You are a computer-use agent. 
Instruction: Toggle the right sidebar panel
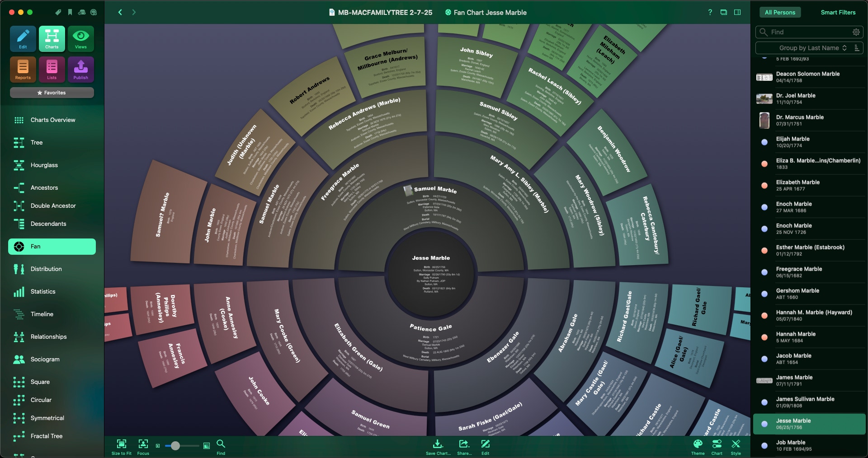737,12
